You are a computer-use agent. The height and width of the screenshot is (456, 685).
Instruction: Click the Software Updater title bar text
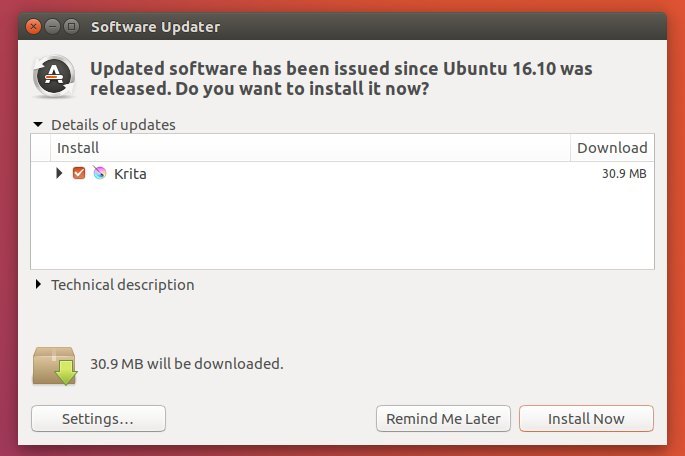(156, 27)
